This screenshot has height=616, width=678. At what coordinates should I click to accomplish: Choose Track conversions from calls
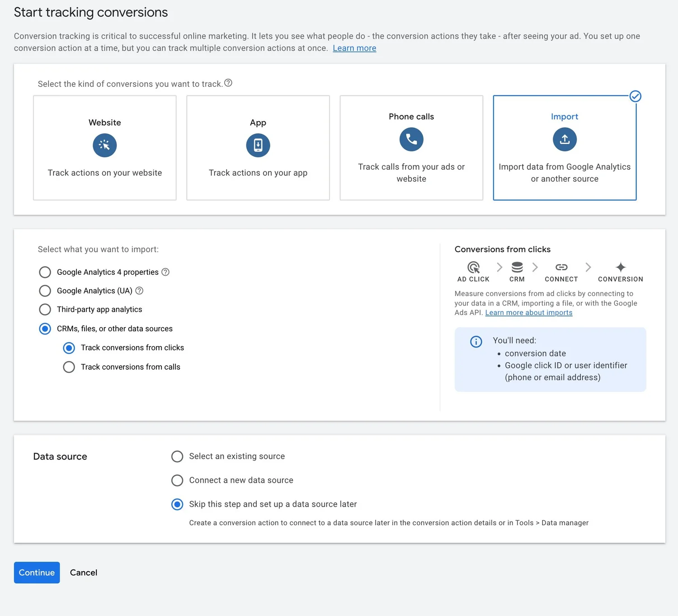pyautogui.click(x=69, y=367)
